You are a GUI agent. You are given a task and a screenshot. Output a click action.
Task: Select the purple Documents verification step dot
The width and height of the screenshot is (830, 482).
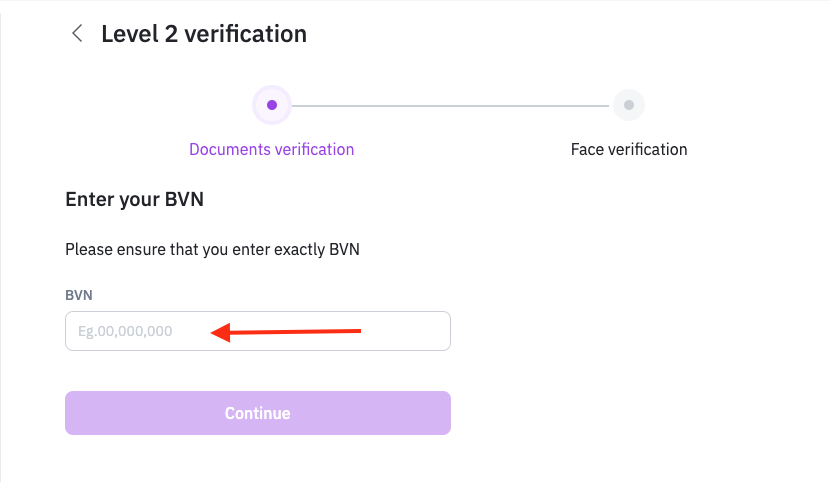(x=272, y=104)
